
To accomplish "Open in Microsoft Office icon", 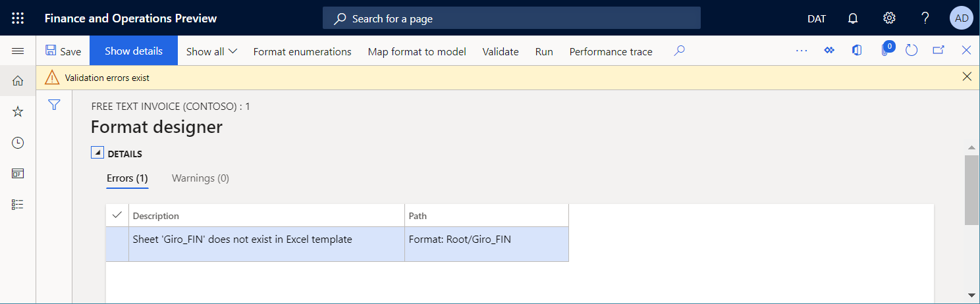I will [x=857, y=51].
